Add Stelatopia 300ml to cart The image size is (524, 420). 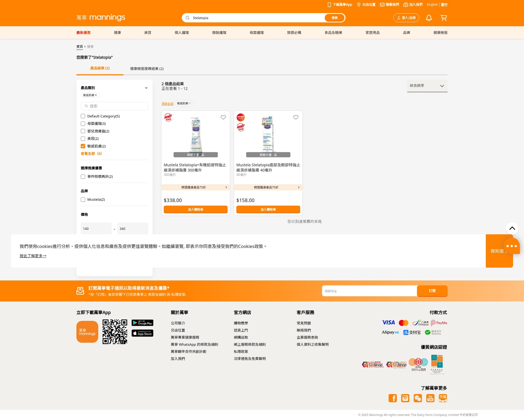pos(196,209)
